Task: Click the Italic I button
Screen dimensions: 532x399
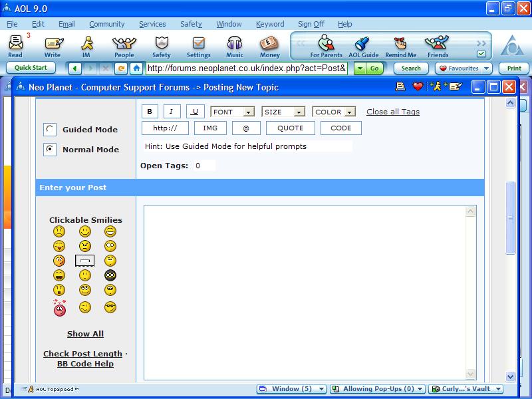Action: 172,111
